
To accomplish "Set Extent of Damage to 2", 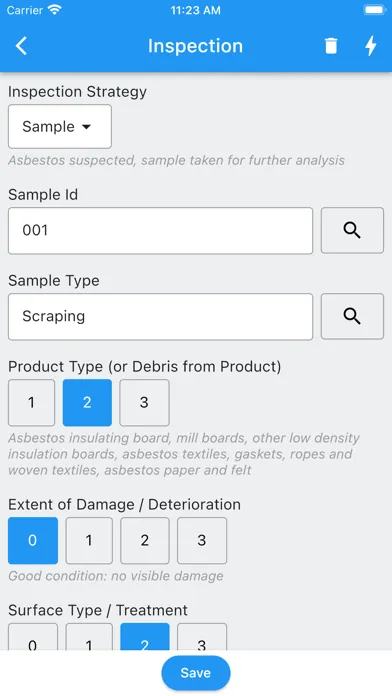I will [x=145, y=541].
